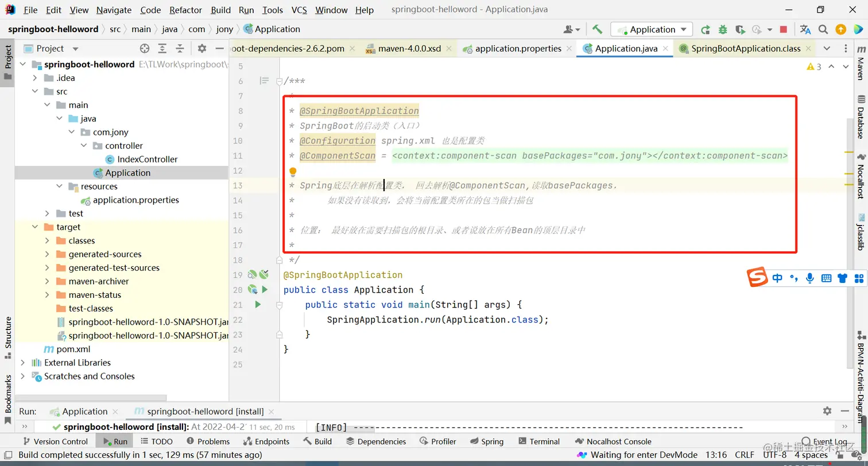This screenshot has height=466, width=868.
Task: Open Search Everywhere magnifier icon
Action: coord(823,29)
